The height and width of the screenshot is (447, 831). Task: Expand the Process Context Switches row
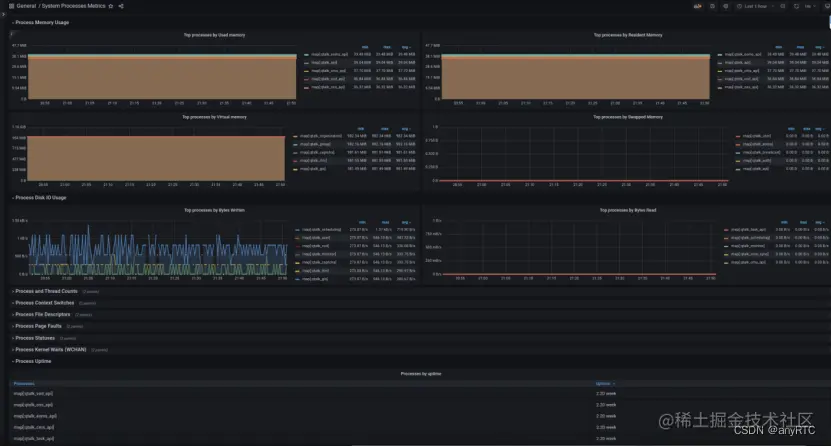click(45, 303)
